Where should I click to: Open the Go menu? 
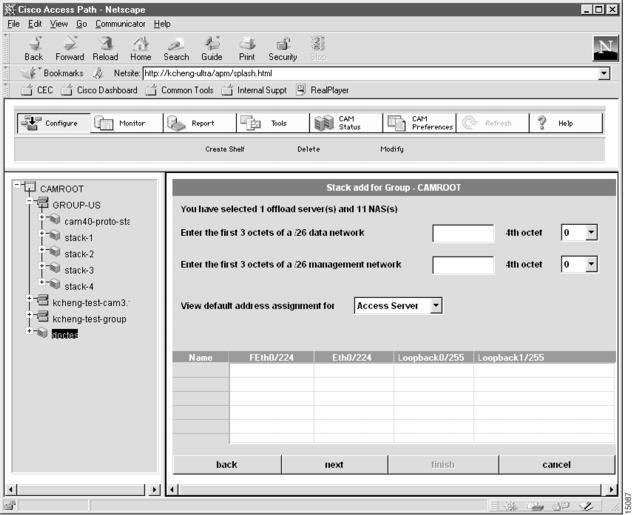pyautogui.click(x=82, y=24)
